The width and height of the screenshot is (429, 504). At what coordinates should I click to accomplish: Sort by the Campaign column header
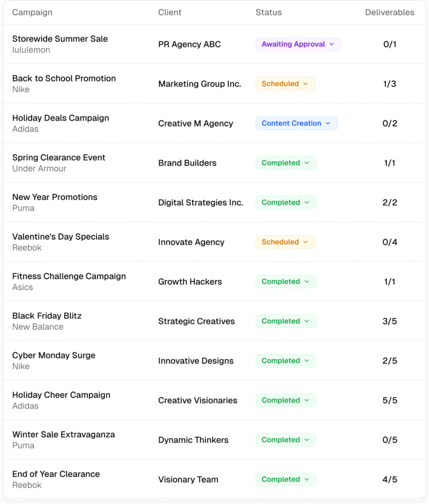tap(32, 12)
